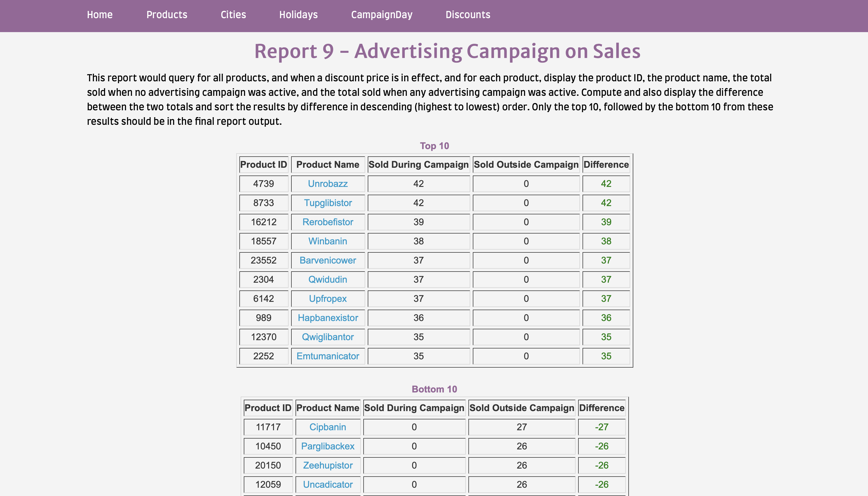868x496 pixels.
Task: Select the Discounts menu item
Action: (468, 15)
